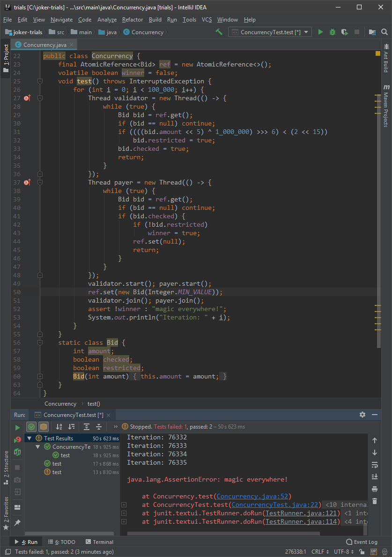Click lambda gutter marker at line 27
Viewport: 392px width, 557px height.
(27, 98)
